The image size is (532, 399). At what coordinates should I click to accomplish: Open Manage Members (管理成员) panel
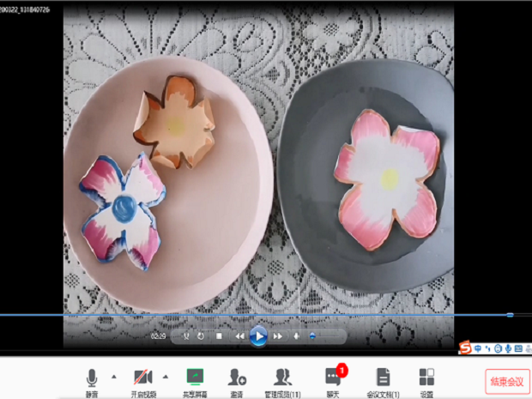pyautogui.click(x=282, y=378)
